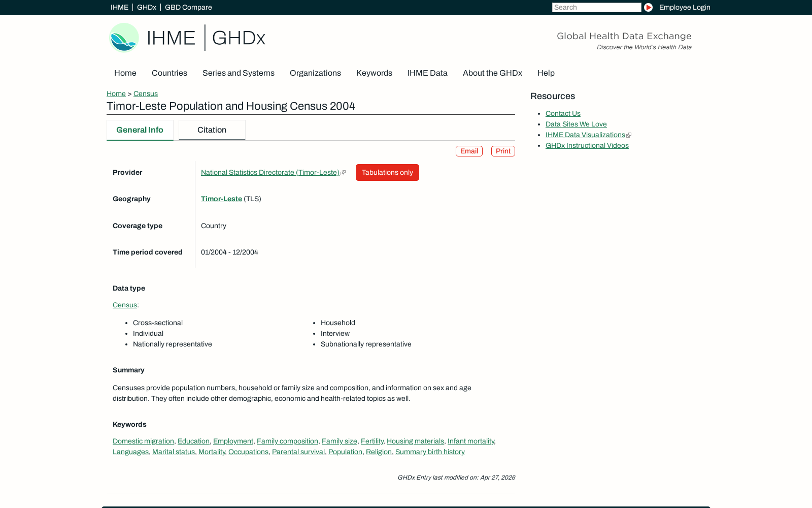Go to the Home menu item
The width and height of the screenshot is (812, 508).
coord(125,73)
